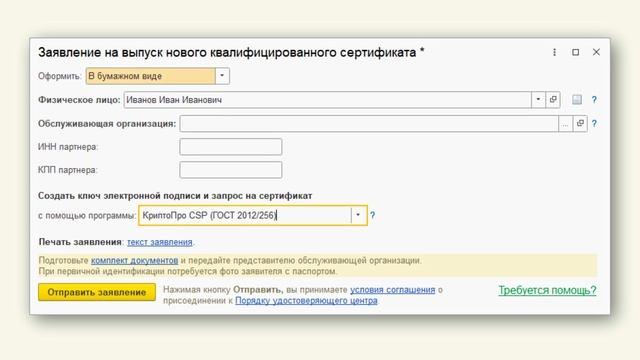This screenshot has height=360, width=640.
Task: Click the Оформить label
Action: pyautogui.click(x=60, y=76)
